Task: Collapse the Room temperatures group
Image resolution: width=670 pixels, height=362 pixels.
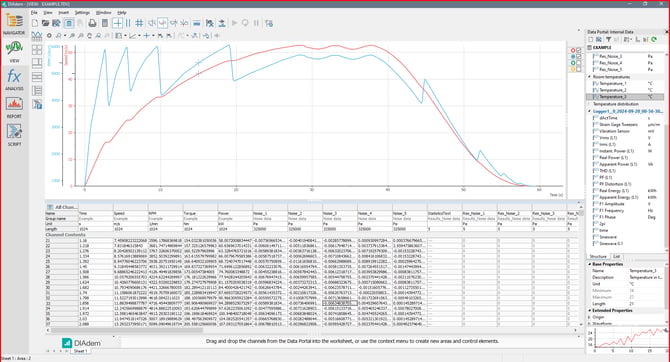Action: (x=590, y=77)
